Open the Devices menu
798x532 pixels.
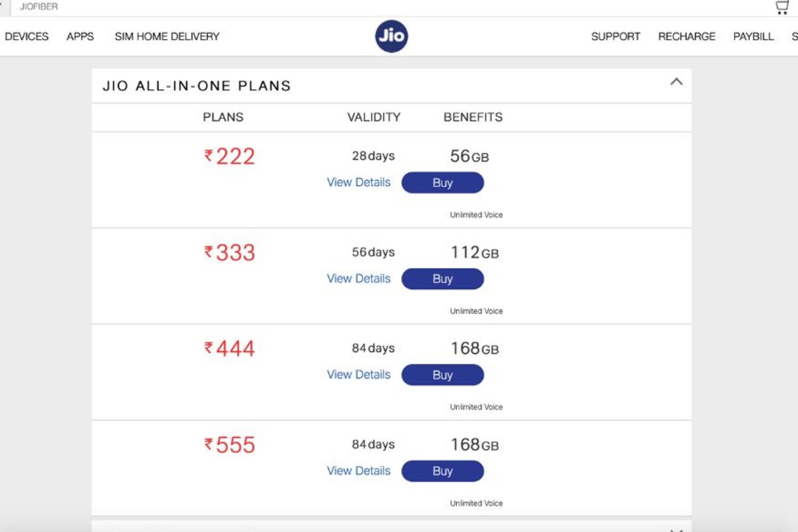pos(27,37)
